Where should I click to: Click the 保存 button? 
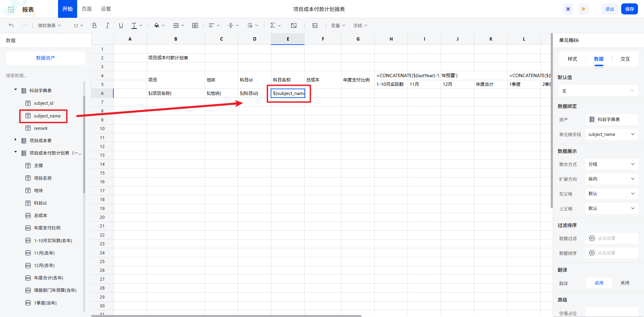point(630,9)
